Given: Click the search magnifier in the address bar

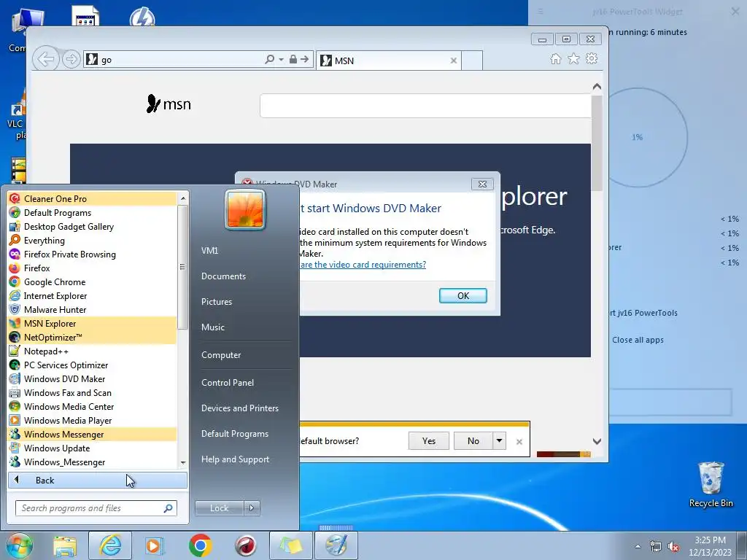Looking at the screenshot, I should coord(270,59).
